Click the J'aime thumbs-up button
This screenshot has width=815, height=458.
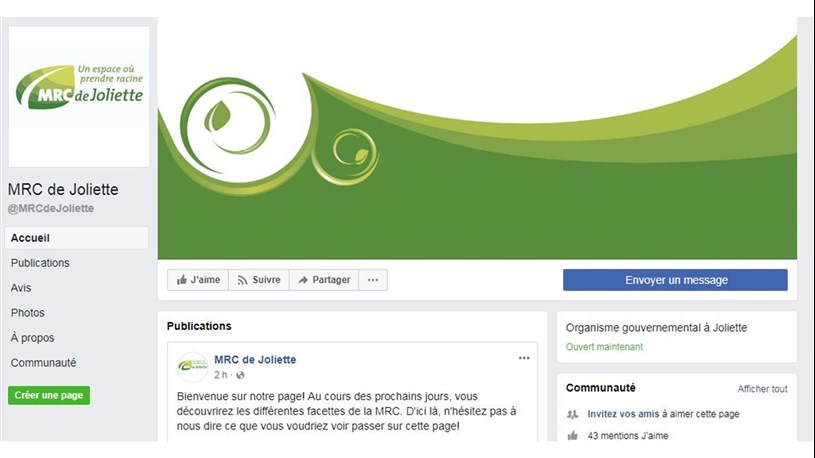(198, 280)
